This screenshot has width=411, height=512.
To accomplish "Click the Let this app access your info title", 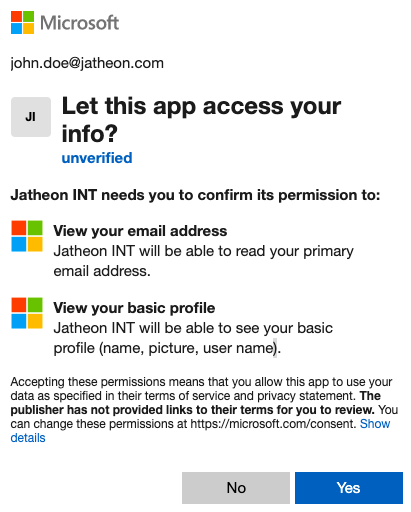I will (201, 119).
